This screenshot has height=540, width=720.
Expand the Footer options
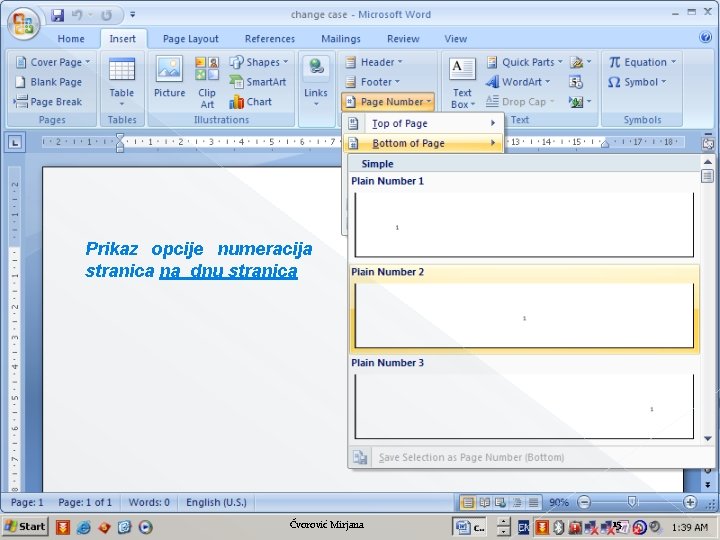(372, 82)
